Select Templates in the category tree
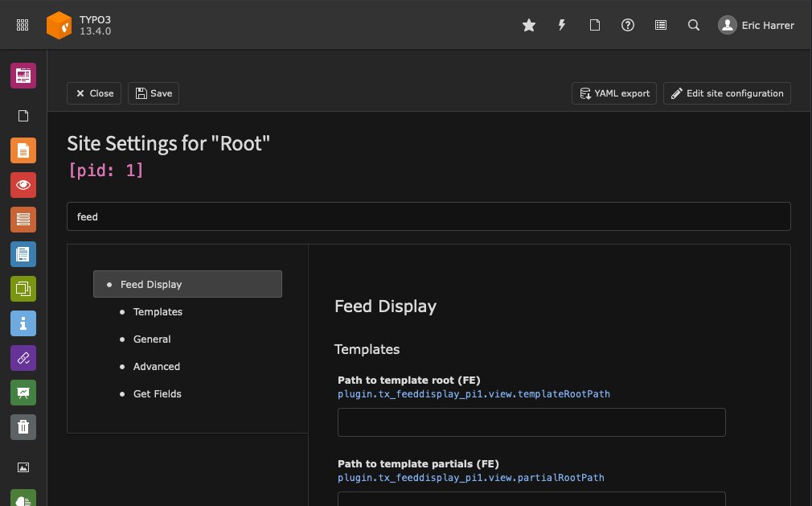This screenshot has height=506, width=812. [x=158, y=312]
